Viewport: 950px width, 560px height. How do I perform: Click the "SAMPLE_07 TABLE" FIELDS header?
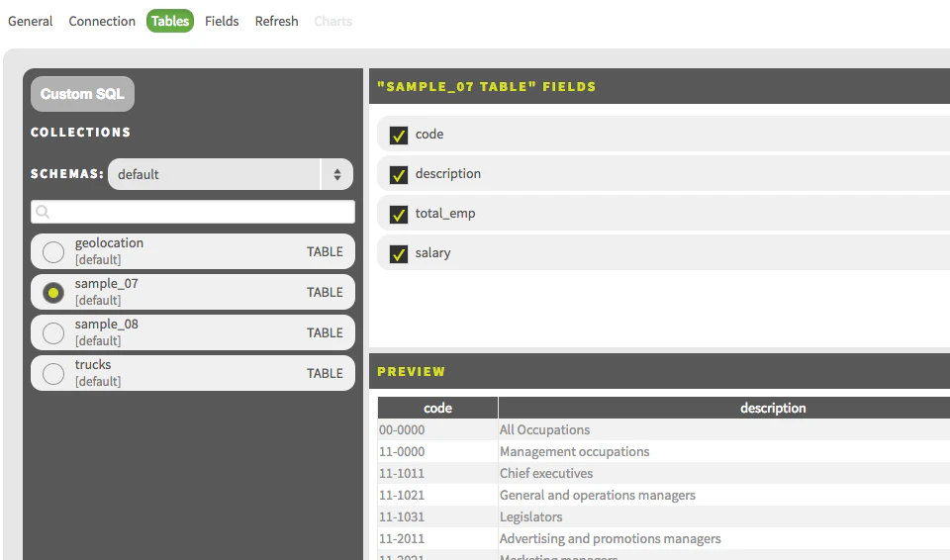click(487, 87)
